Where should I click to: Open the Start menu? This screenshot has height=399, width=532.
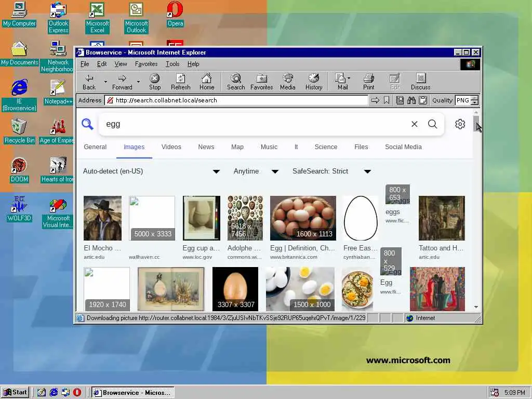[x=15, y=392]
